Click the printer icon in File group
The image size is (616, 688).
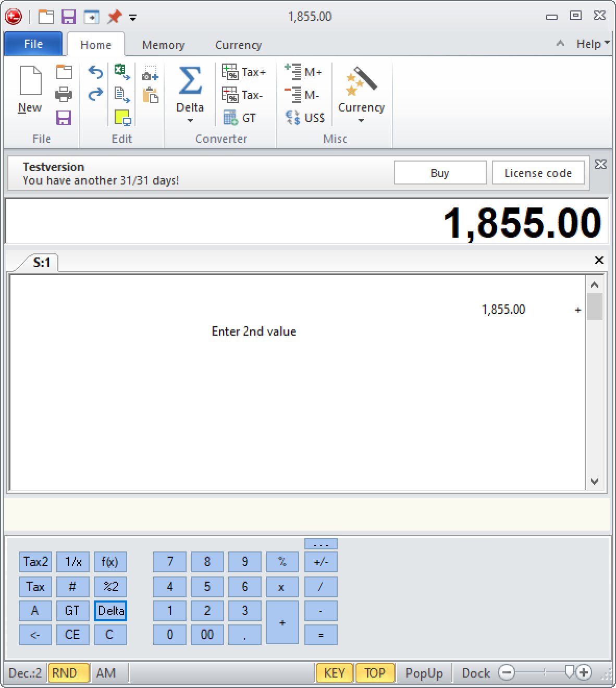[x=64, y=94]
